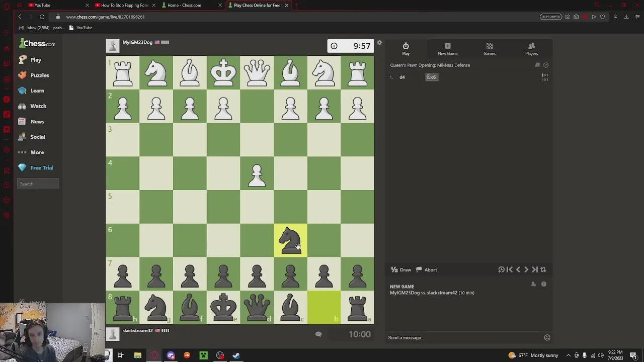Open the board settings gear
Image resolution: width=644 pixels, height=362 pixels.
[x=379, y=43]
